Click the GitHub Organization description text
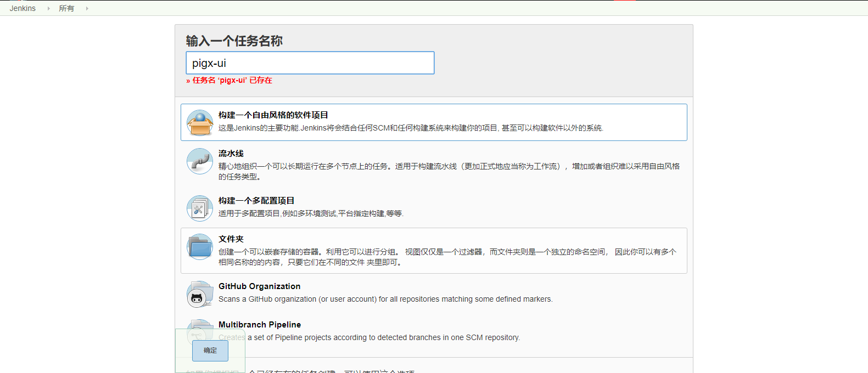 [x=385, y=299]
